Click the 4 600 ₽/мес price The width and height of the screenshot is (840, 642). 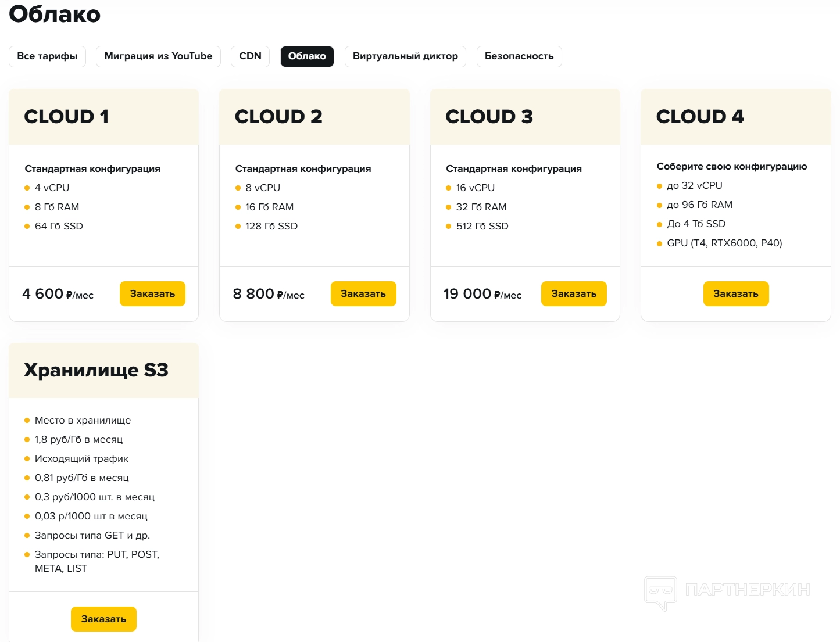(x=58, y=294)
